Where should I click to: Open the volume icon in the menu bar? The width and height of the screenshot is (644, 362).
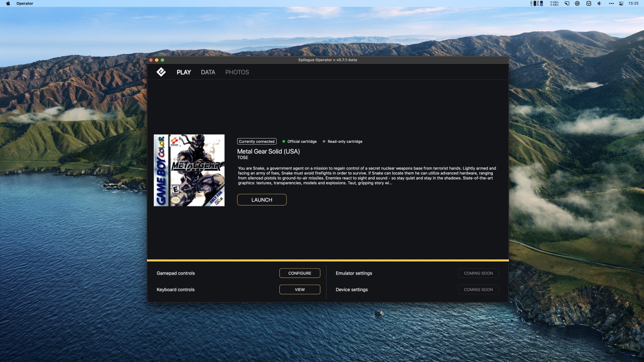coord(599,3)
